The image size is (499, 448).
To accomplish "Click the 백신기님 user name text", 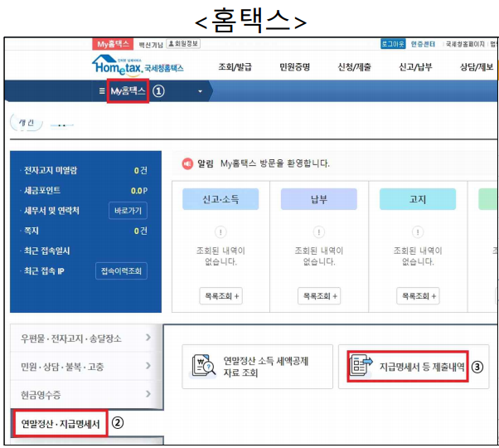I will (x=151, y=45).
